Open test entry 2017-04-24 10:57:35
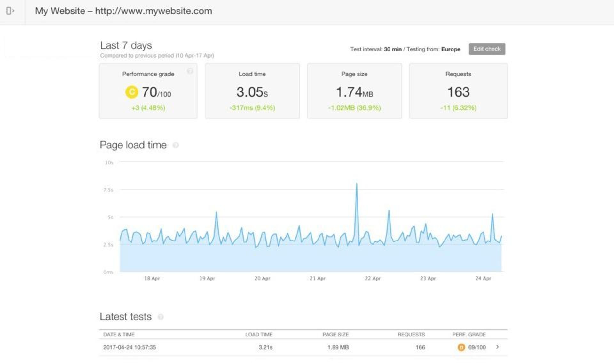 (130, 347)
